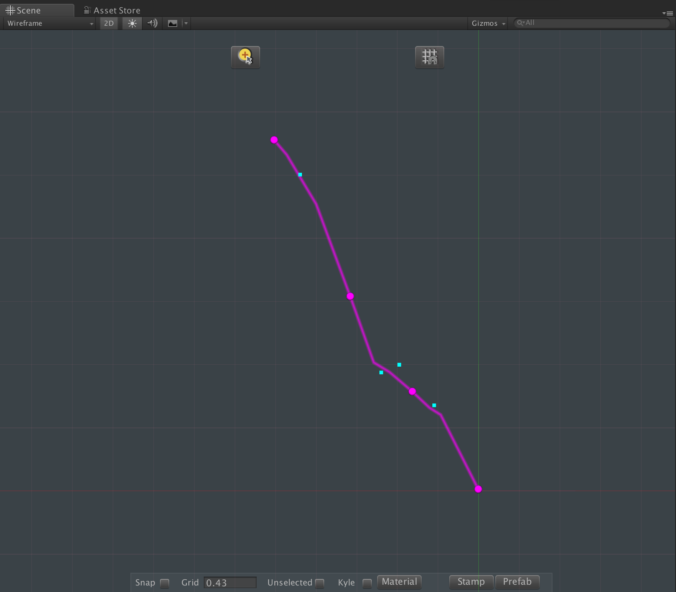Toggle scene lighting sun icon
The height and width of the screenshot is (592, 676).
click(x=132, y=23)
